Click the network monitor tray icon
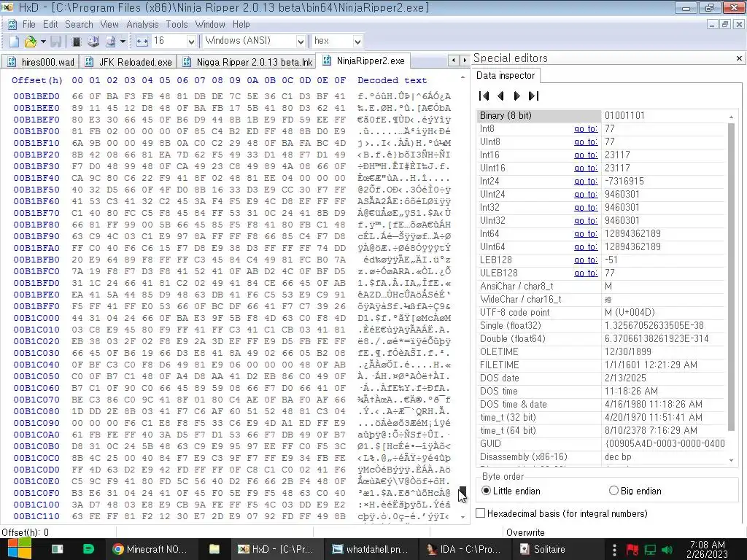 650,550
